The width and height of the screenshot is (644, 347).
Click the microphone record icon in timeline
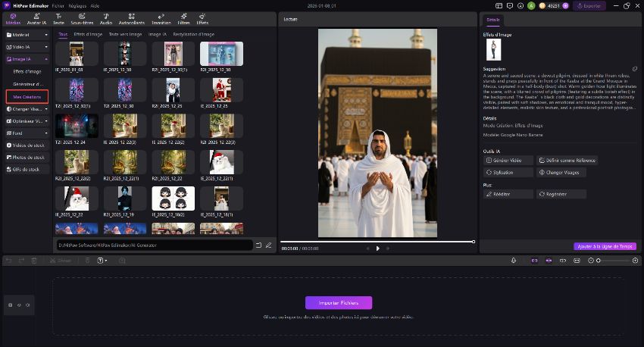point(514,261)
